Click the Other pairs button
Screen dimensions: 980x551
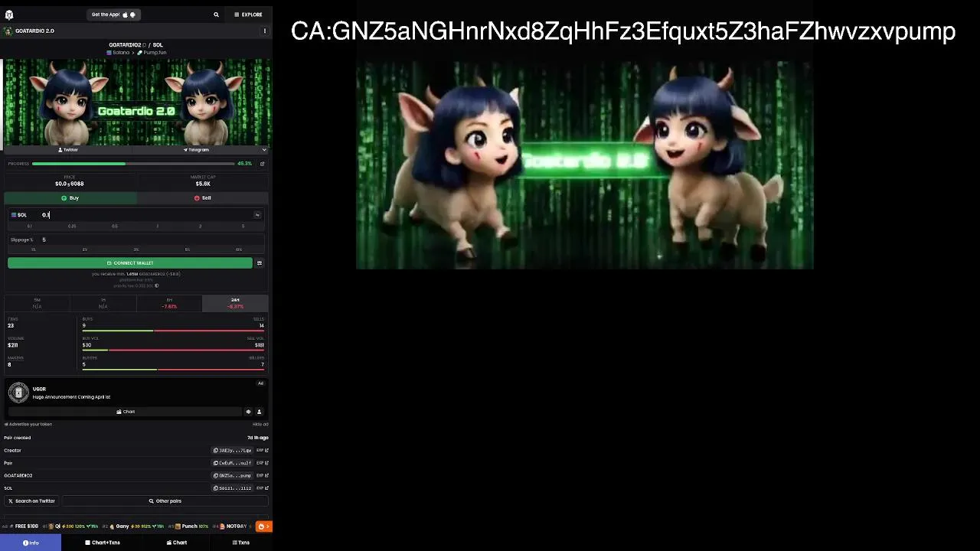click(x=165, y=501)
